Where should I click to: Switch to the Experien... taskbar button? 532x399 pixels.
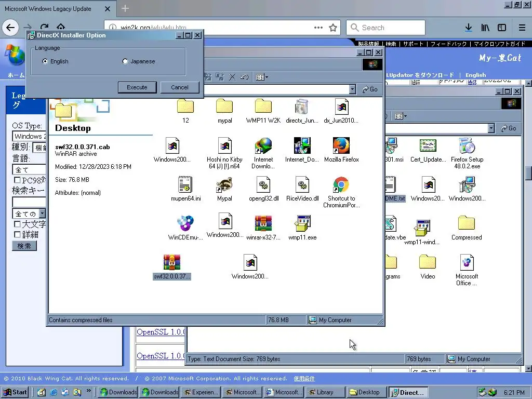(x=202, y=392)
